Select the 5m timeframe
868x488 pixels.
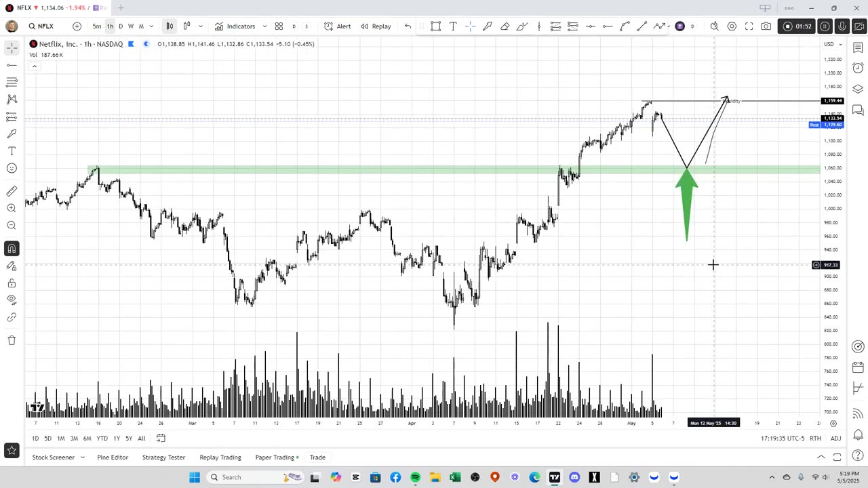97,26
